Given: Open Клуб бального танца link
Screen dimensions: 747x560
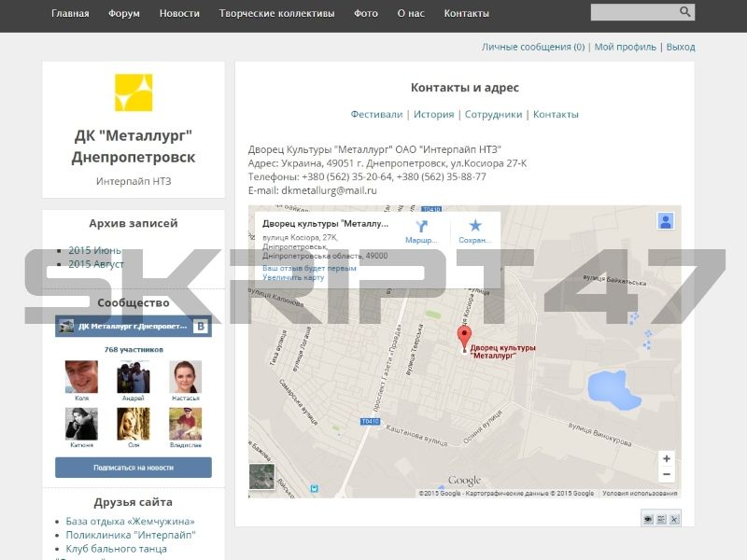Looking at the screenshot, I should tap(116, 549).
